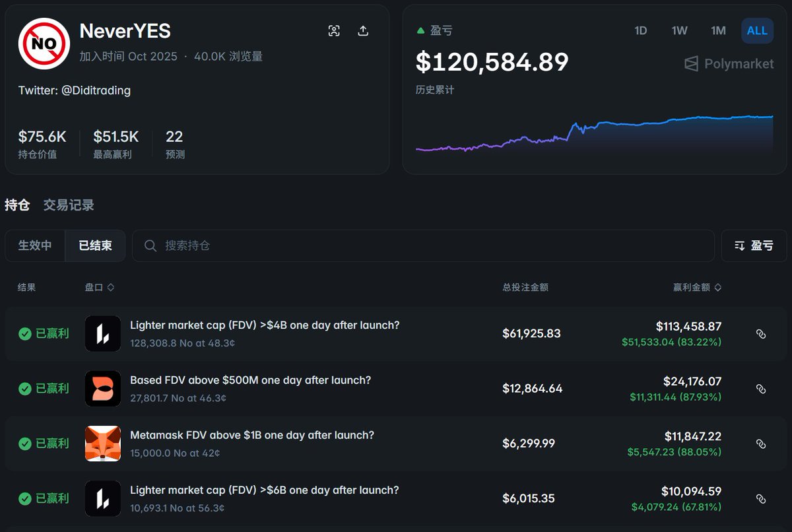Click the Polymarket logo in the chart card
792x532 pixels.
(x=729, y=64)
